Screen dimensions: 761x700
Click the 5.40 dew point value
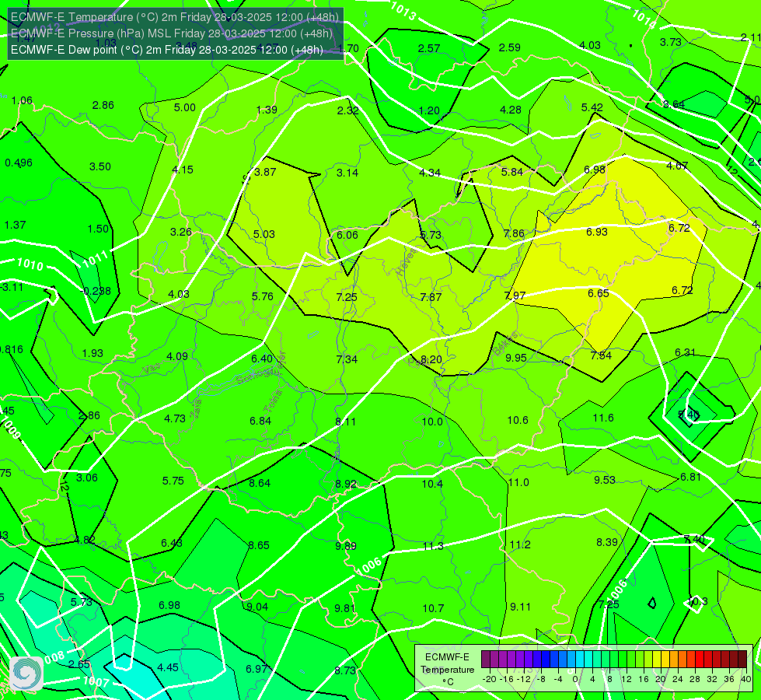pyautogui.click(x=688, y=415)
